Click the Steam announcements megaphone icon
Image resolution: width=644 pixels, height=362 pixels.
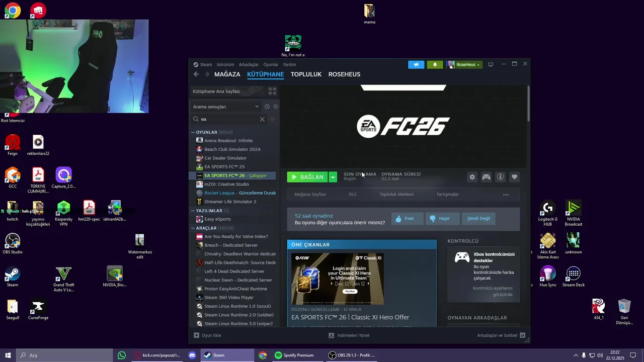(416, 64)
